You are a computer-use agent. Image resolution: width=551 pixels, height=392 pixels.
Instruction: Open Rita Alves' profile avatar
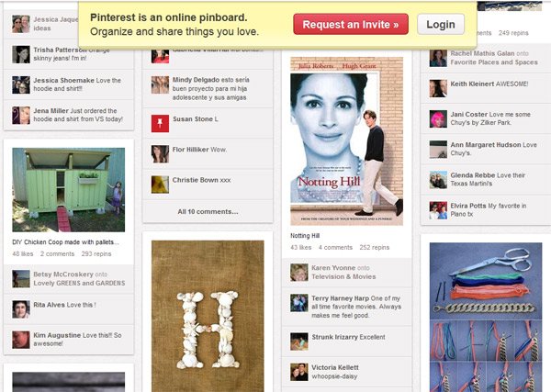21,309
